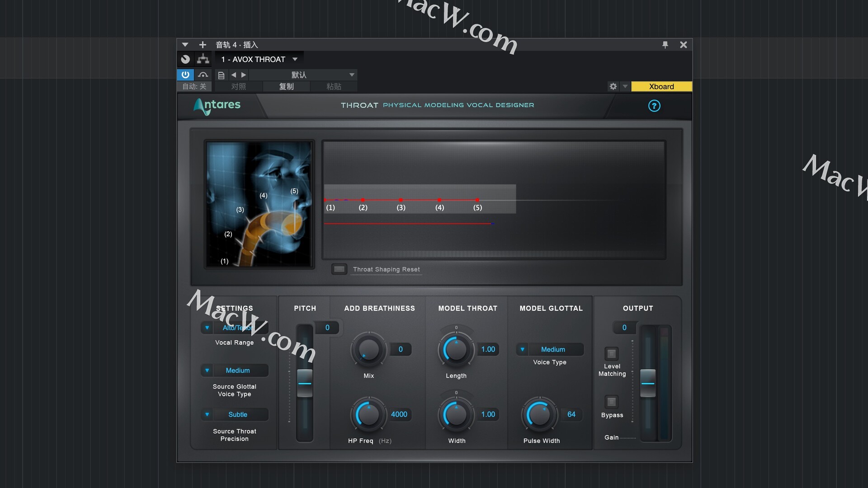This screenshot has height=488, width=868.
Task: Click the Pitch slider handle
Action: (x=305, y=383)
